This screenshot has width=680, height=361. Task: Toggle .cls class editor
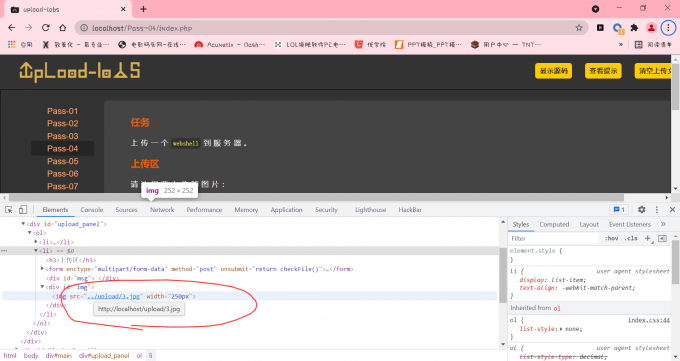(631, 239)
